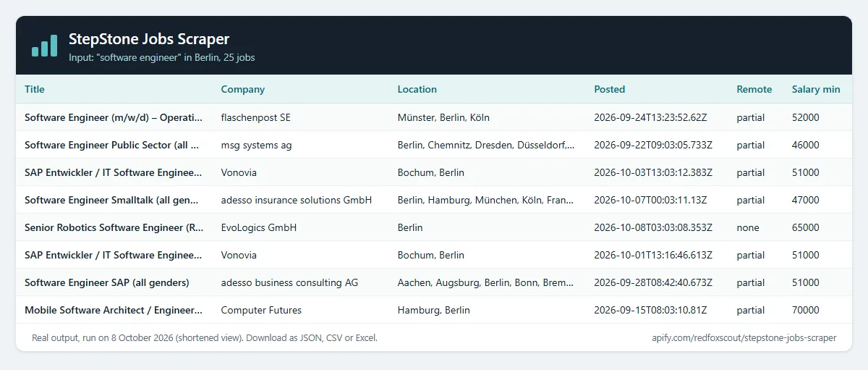Image resolution: width=868 pixels, height=370 pixels.
Task: Select posted date 2026-10-08T03:03:08.353Z
Action: point(654,227)
